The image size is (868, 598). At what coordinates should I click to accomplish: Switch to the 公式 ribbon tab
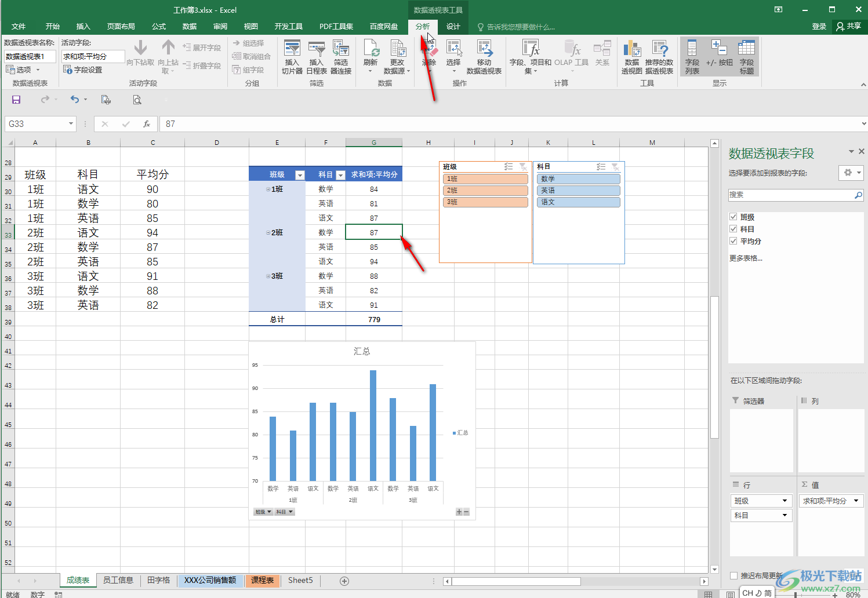click(159, 27)
